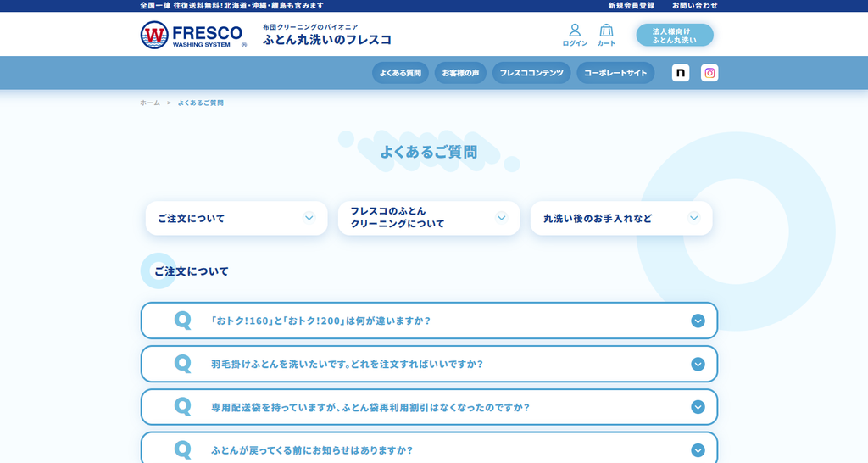Click 法人様向けふとん丸洗い button
The width and height of the screenshot is (868, 463).
tap(674, 35)
